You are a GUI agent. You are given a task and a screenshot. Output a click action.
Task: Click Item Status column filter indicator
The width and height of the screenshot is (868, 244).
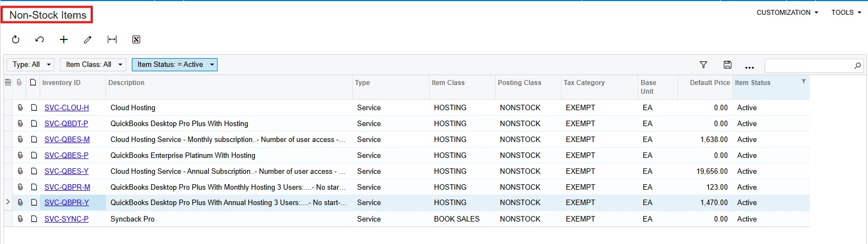[x=804, y=81]
